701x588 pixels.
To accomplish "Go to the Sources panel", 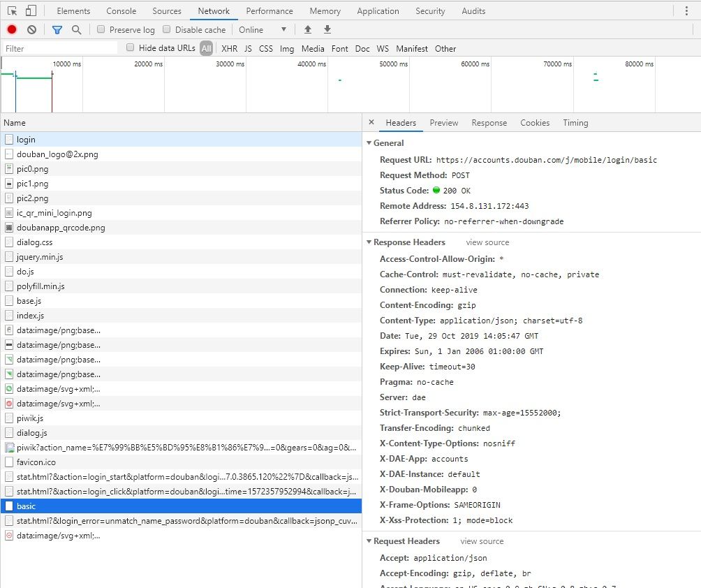I will (x=167, y=10).
